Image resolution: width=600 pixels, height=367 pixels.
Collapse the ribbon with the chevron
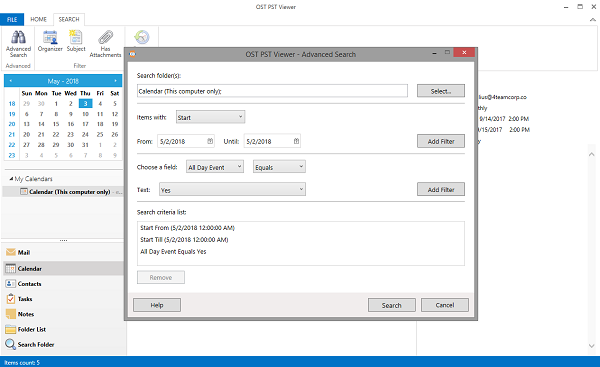[x=593, y=20]
